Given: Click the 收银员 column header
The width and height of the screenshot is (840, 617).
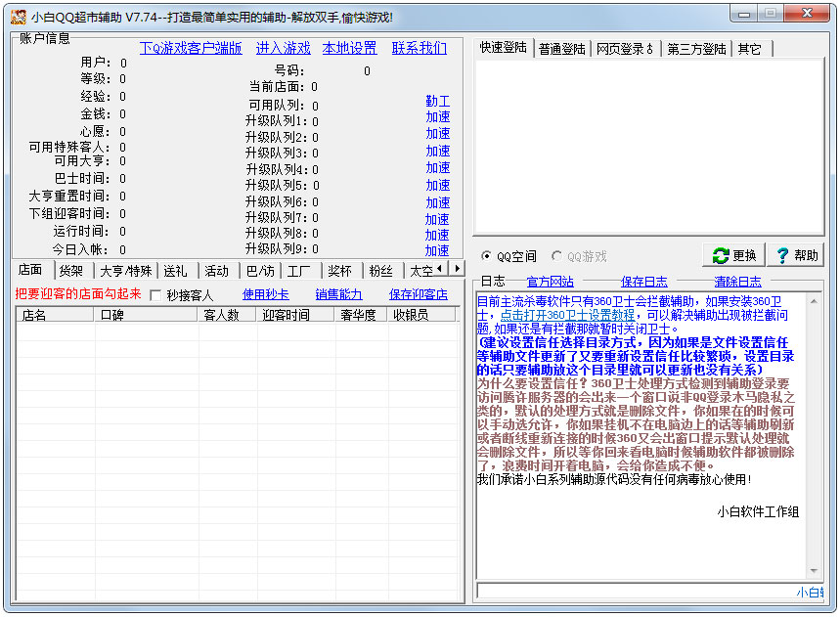Looking at the screenshot, I should pos(421,315).
